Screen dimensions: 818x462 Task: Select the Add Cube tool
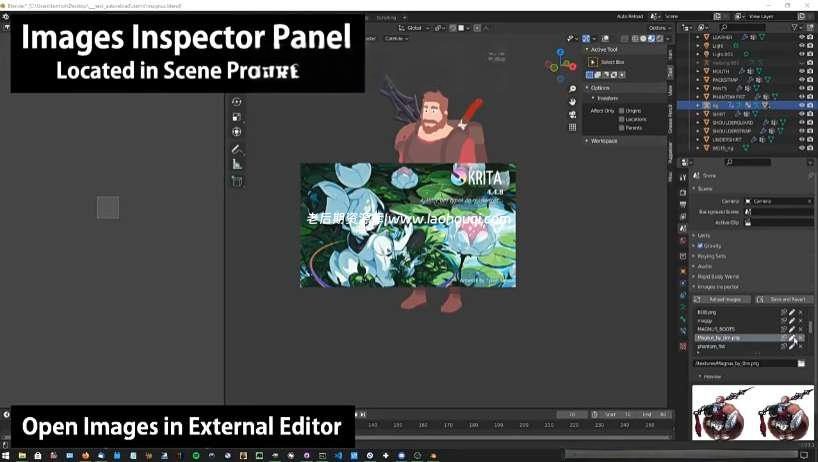click(x=236, y=181)
